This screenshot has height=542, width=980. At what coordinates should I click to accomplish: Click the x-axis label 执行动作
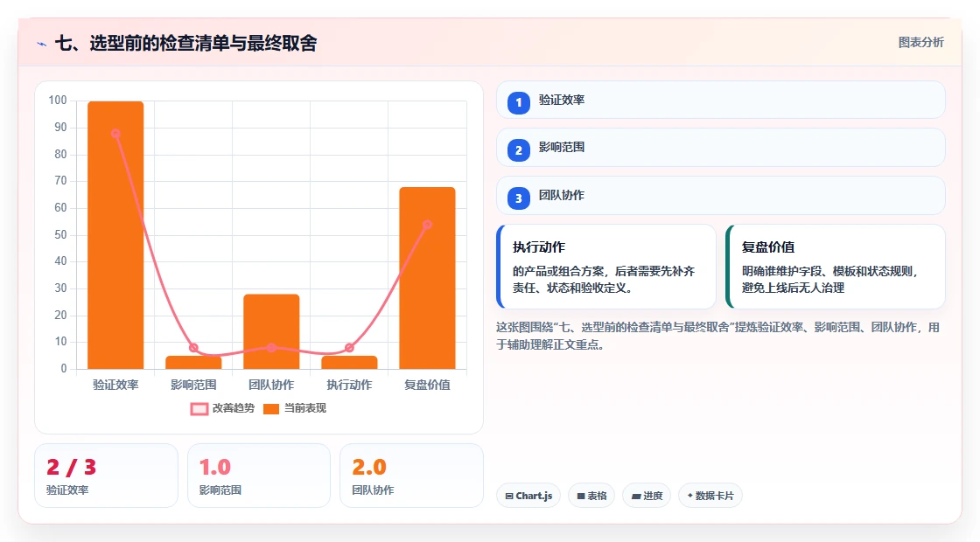[x=349, y=385]
